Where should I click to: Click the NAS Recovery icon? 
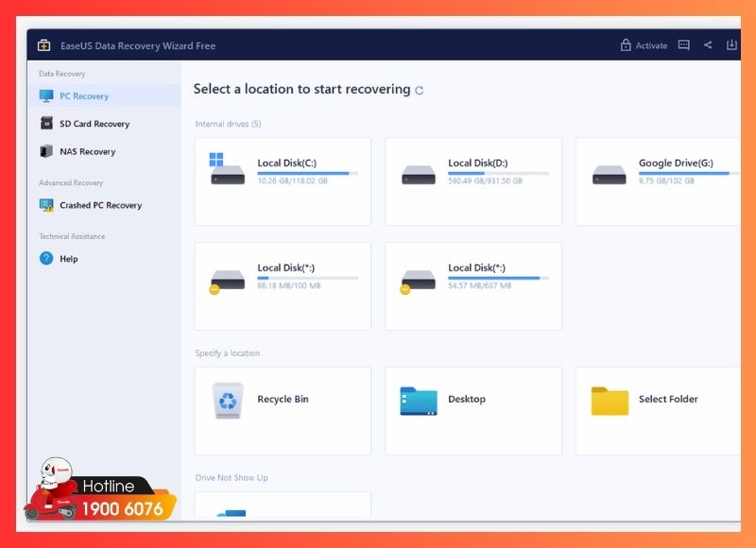coord(46,151)
